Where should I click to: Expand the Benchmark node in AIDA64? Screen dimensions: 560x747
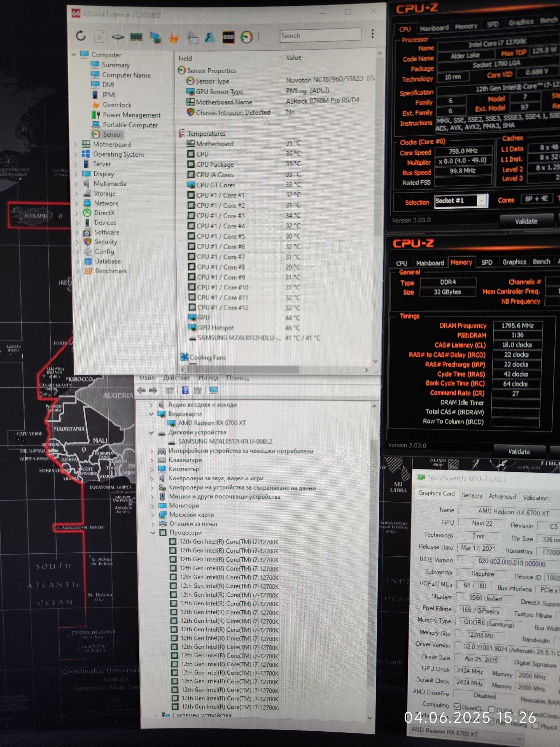78,271
